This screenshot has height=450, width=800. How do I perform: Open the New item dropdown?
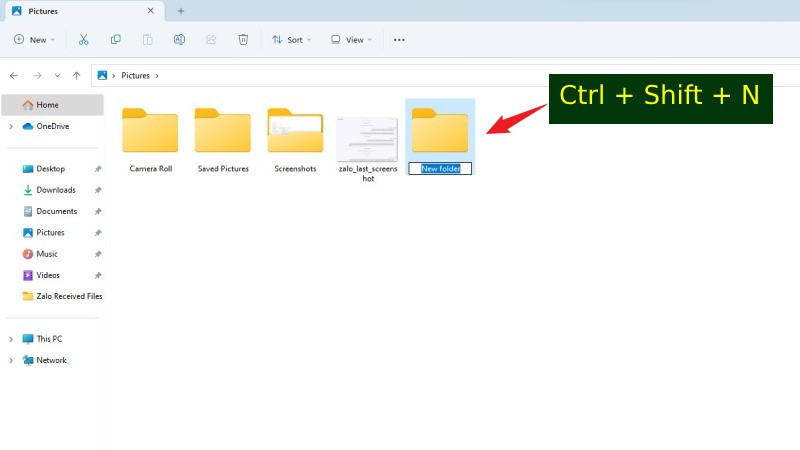34,40
